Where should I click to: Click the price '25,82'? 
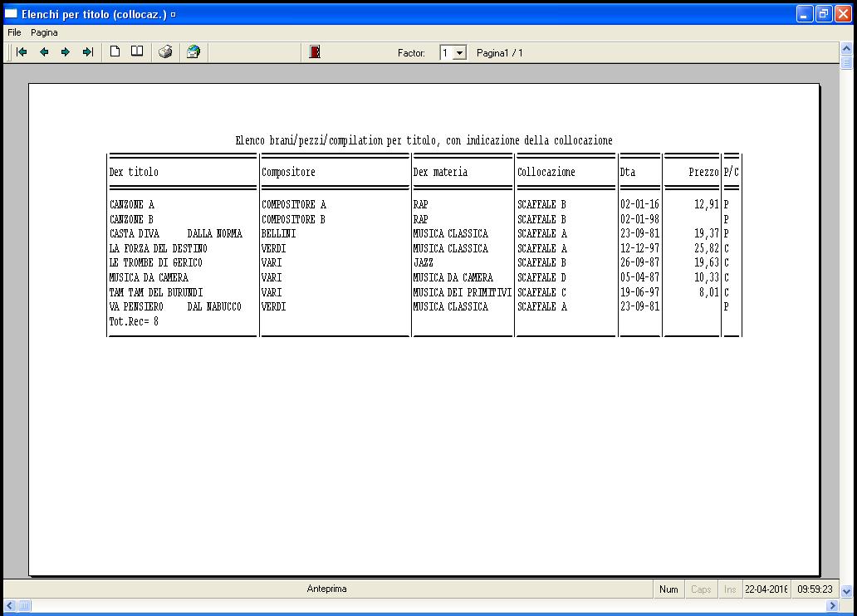coord(707,248)
